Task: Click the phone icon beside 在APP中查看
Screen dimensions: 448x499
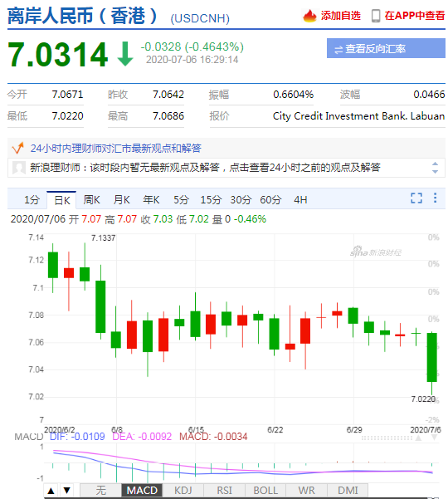Action: (376, 16)
